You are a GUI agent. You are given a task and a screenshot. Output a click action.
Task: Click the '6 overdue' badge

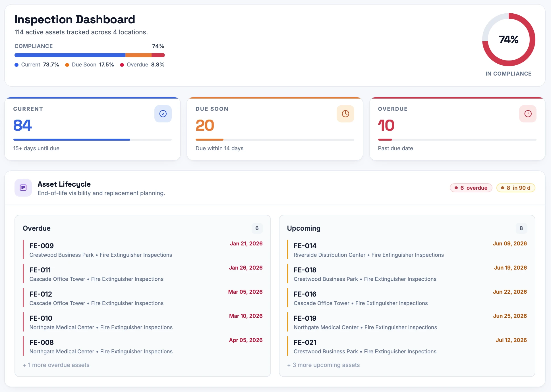click(x=471, y=188)
